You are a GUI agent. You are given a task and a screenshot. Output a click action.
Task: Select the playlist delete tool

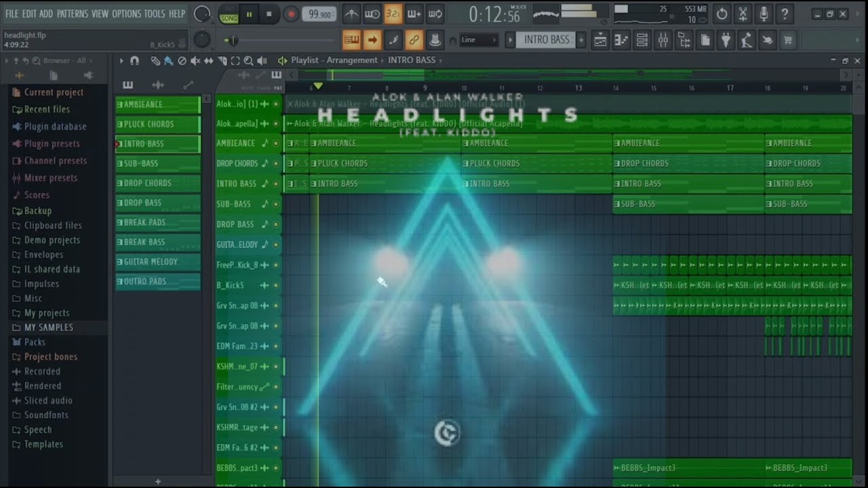tap(182, 60)
